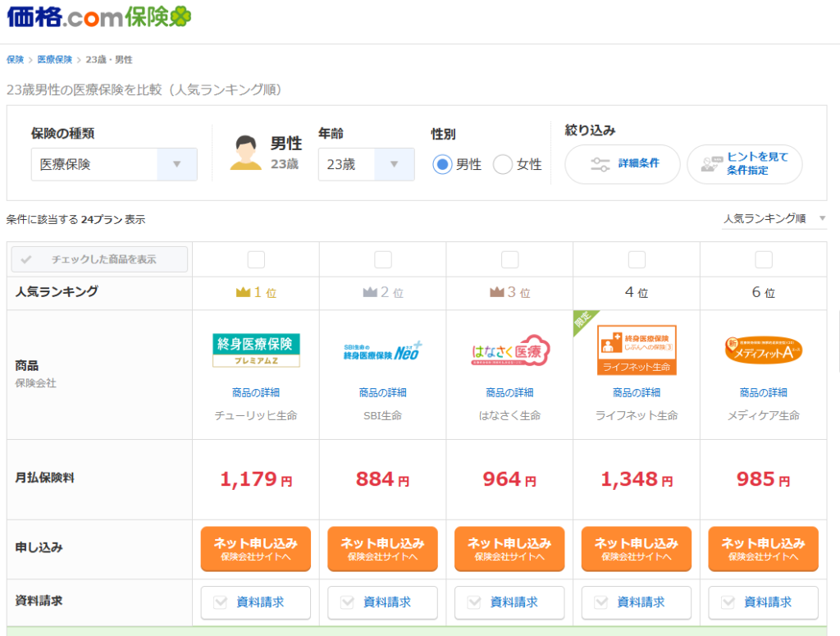Open 商品の詳細 for メディケア生命
Image resolution: width=840 pixels, height=636 pixels.
[764, 393]
